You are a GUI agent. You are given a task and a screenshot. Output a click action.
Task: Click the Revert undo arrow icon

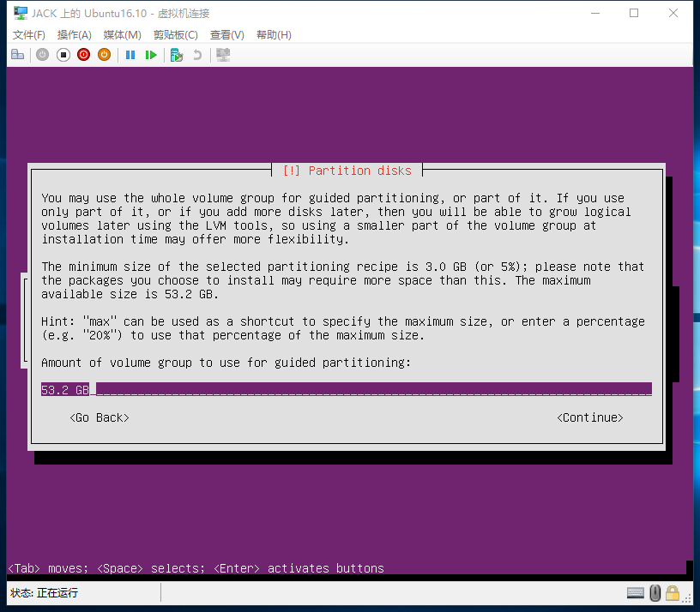[x=197, y=55]
